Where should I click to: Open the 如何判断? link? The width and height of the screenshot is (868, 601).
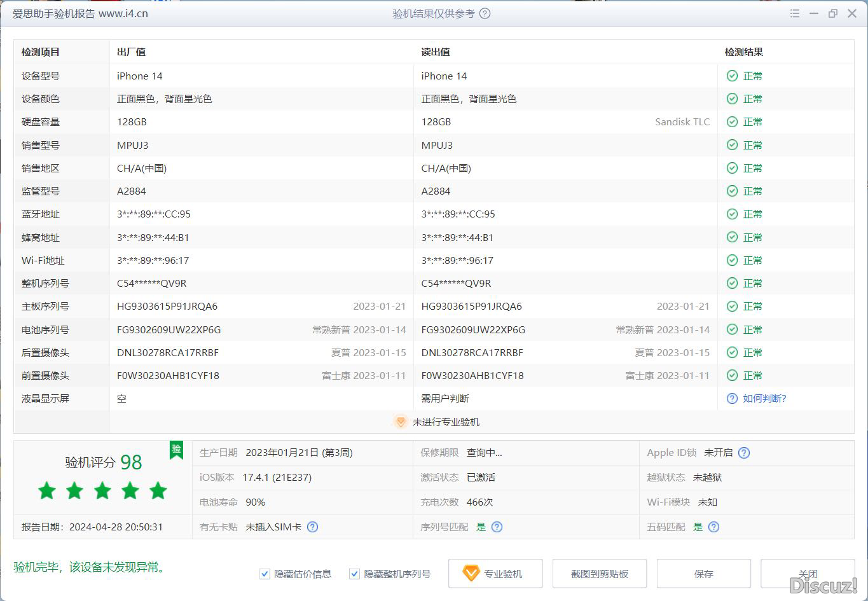[x=764, y=398]
